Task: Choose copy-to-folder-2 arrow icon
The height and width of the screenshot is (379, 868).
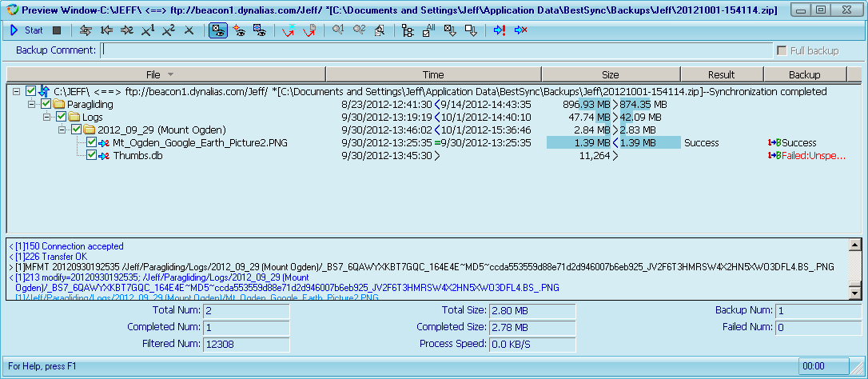Action: 127,30
